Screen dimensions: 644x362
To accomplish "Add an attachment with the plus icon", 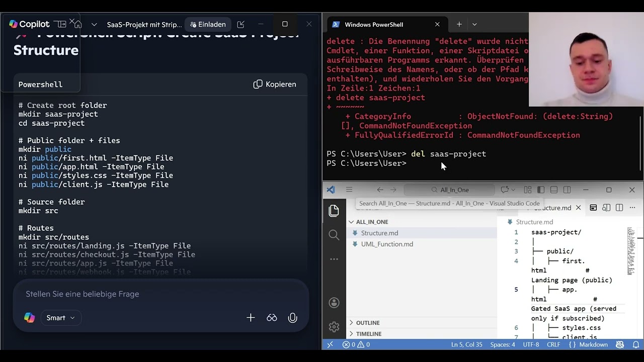I will [x=251, y=318].
